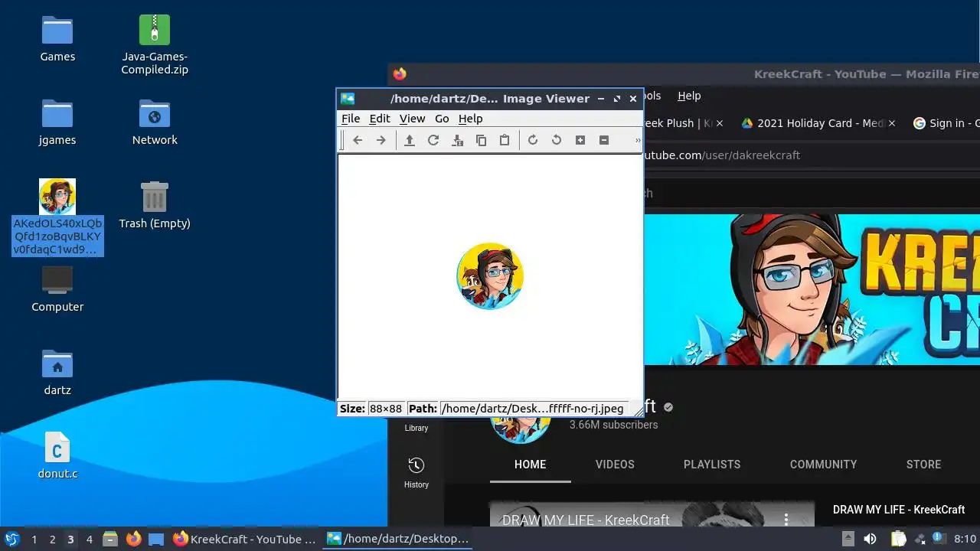Open the COMMUNITY channel tab
Viewport: 980px width, 551px height.
point(823,465)
